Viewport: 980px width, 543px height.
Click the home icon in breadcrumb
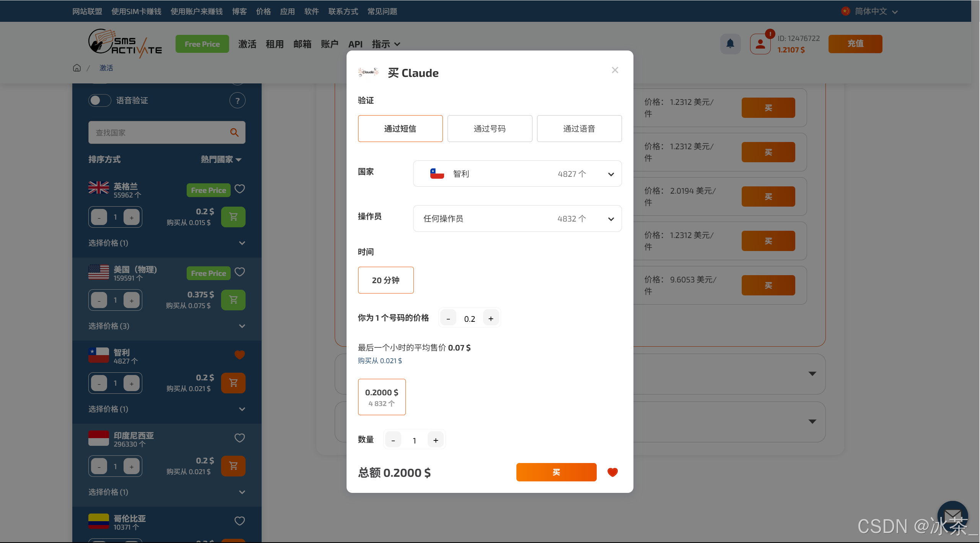tap(77, 68)
